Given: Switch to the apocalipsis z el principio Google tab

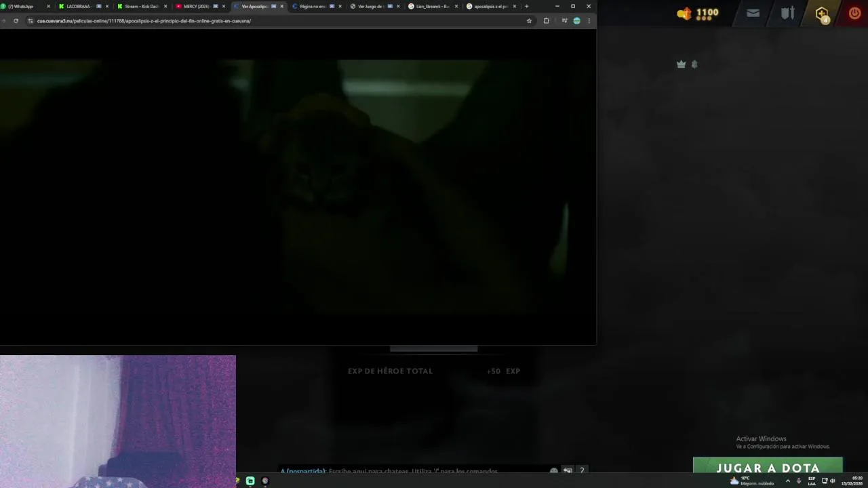Looking at the screenshot, I should coord(490,6).
